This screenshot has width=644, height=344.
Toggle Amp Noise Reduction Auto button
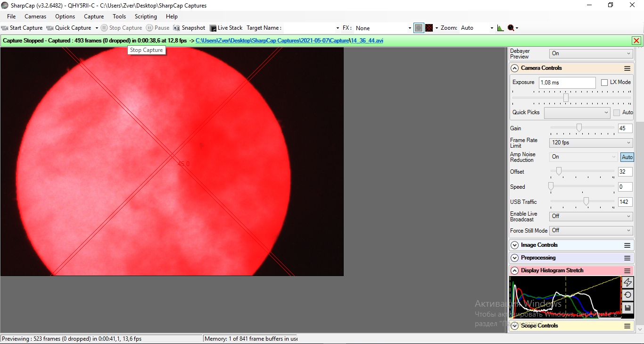pos(627,157)
